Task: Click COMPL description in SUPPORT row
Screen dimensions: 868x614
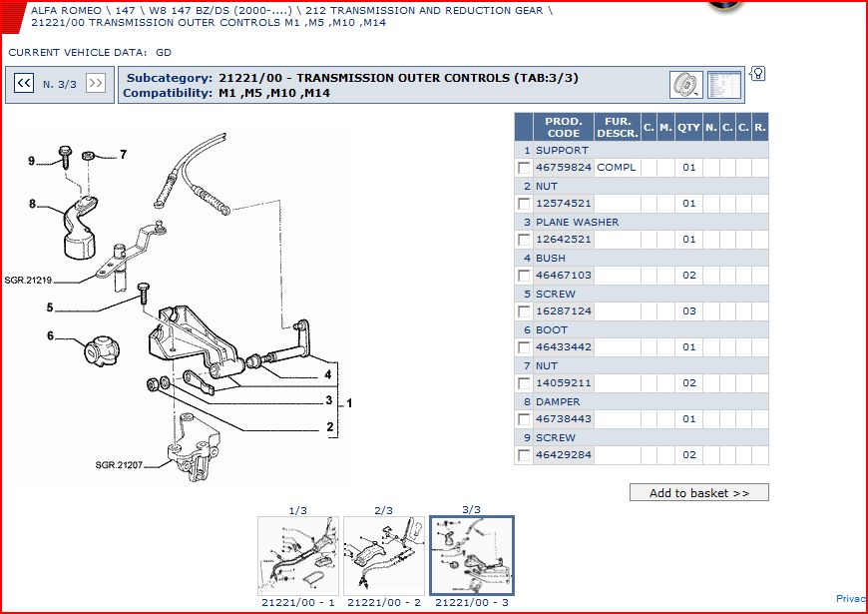Action: [617, 168]
